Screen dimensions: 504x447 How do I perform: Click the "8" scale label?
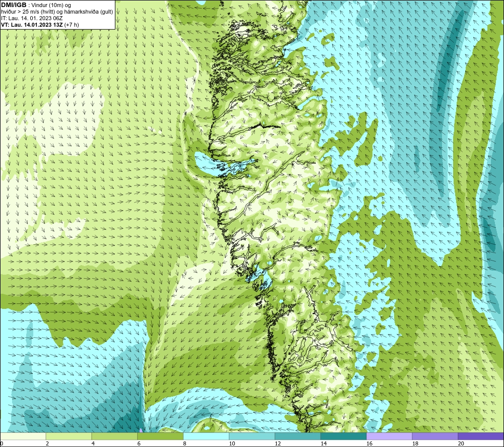[185, 443]
